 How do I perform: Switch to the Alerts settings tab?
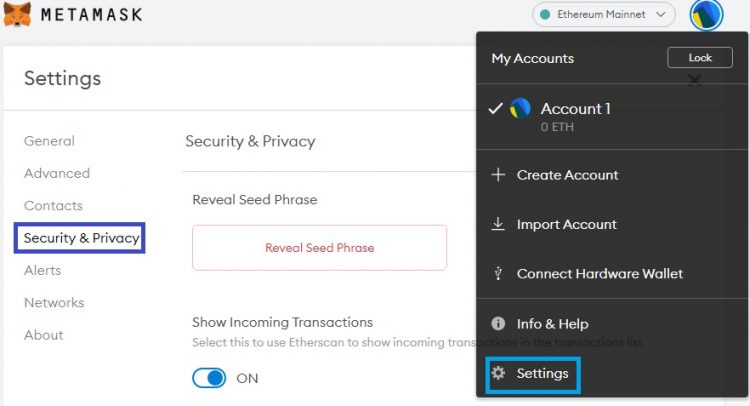point(42,270)
